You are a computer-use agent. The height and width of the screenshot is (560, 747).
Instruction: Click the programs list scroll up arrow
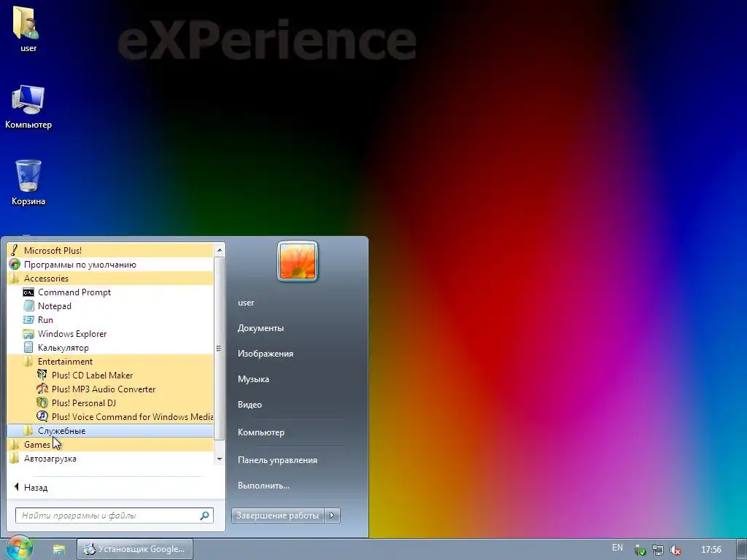click(219, 250)
